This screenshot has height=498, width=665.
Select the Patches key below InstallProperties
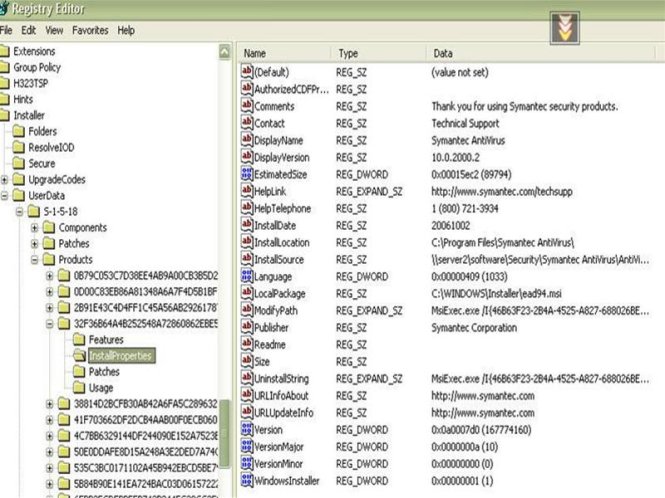(x=104, y=372)
